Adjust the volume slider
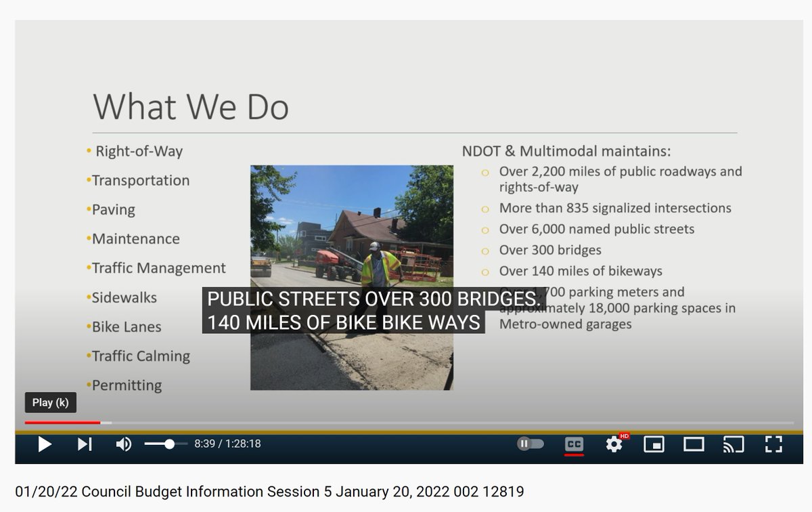The height and width of the screenshot is (512, 812). tap(166, 444)
